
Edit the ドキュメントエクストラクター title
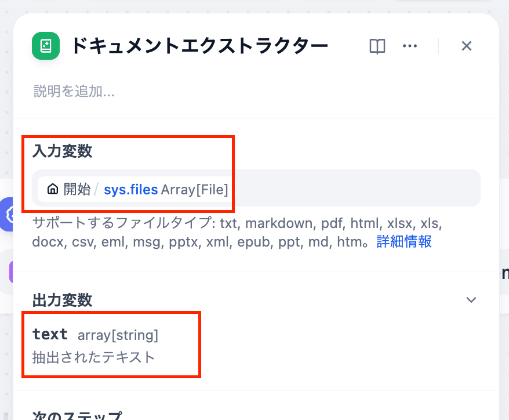199,46
